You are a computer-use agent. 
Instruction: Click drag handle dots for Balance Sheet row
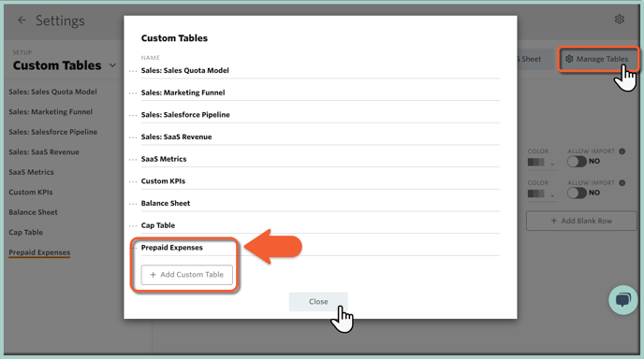tap(133, 204)
